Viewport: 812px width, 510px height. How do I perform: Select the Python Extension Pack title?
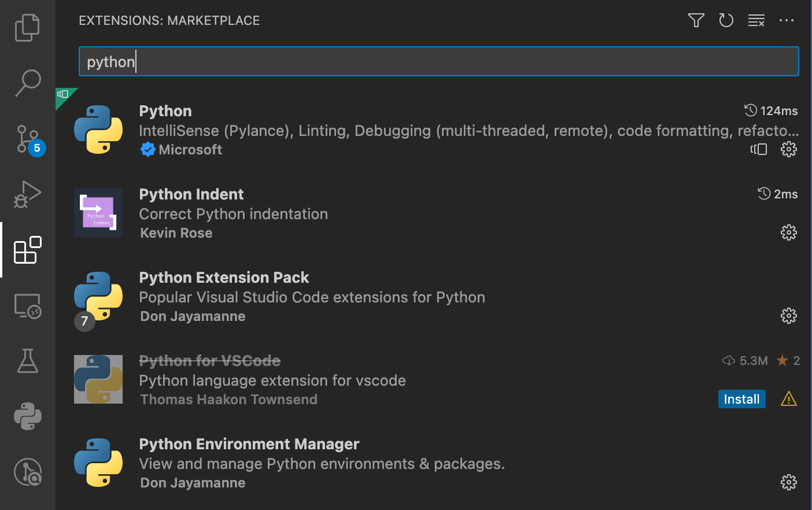224,278
